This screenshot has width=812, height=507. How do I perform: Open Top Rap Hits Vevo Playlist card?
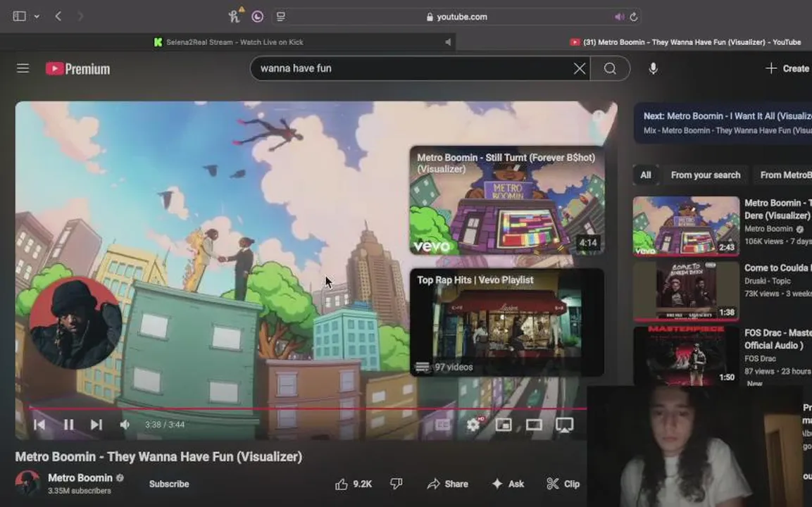507,322
